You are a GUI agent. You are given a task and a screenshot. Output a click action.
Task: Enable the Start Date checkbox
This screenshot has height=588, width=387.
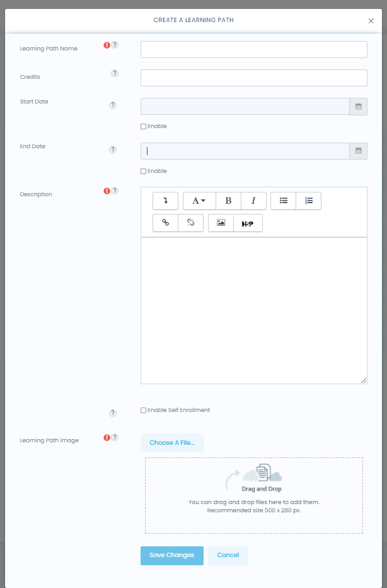coord(143,127)
